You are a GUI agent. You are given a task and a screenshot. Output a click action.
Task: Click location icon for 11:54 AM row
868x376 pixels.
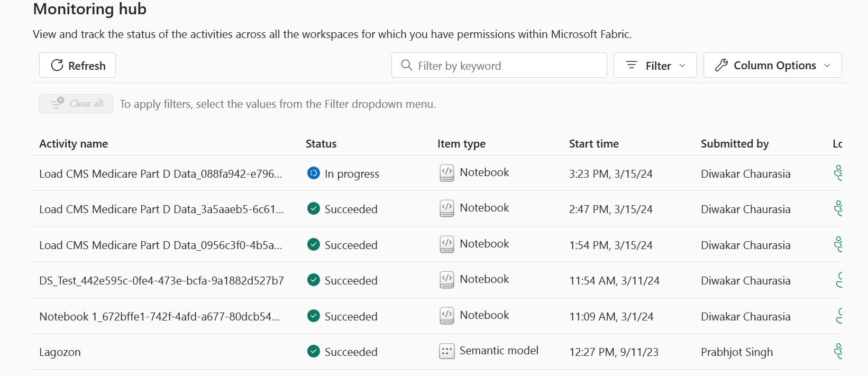(x=839, y=280)
